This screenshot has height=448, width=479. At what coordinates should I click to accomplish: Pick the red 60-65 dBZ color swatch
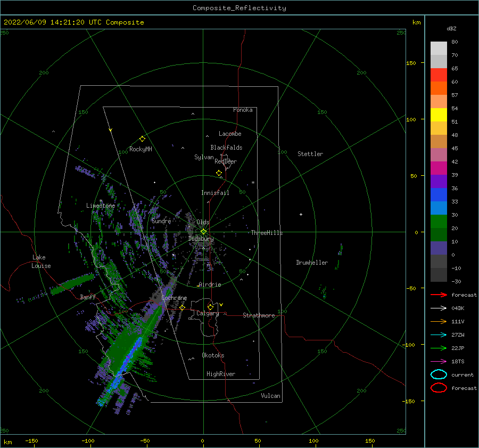(x=439, y=75)
